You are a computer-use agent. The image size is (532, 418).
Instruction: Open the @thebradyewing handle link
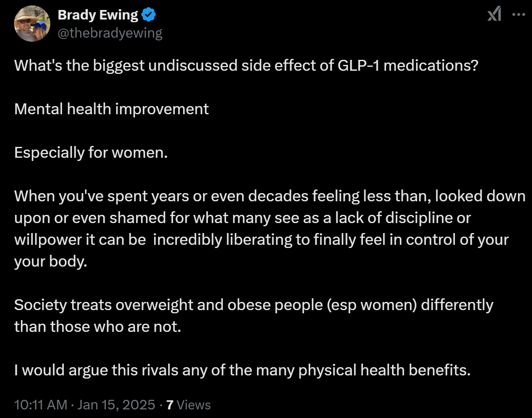(x=110, y=33)
